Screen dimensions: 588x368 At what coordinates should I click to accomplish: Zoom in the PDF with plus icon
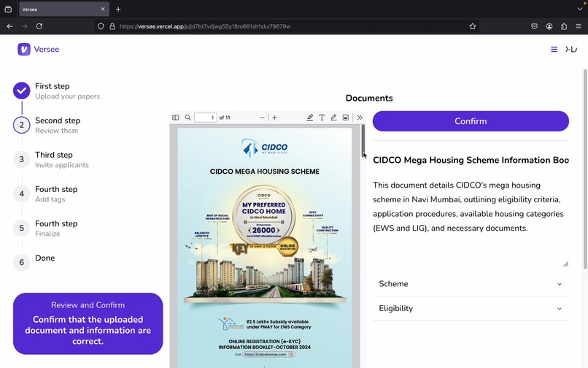tap(274, 118)
